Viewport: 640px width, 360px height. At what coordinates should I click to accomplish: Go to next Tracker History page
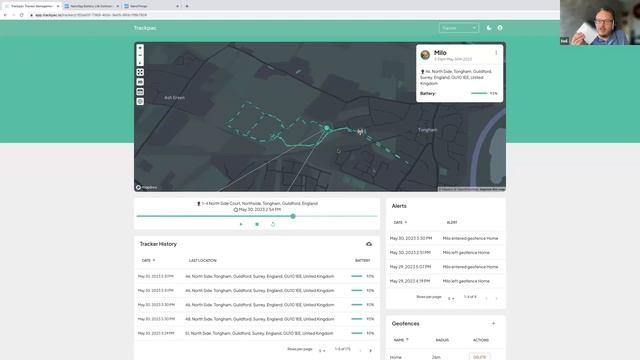point(371,350)
